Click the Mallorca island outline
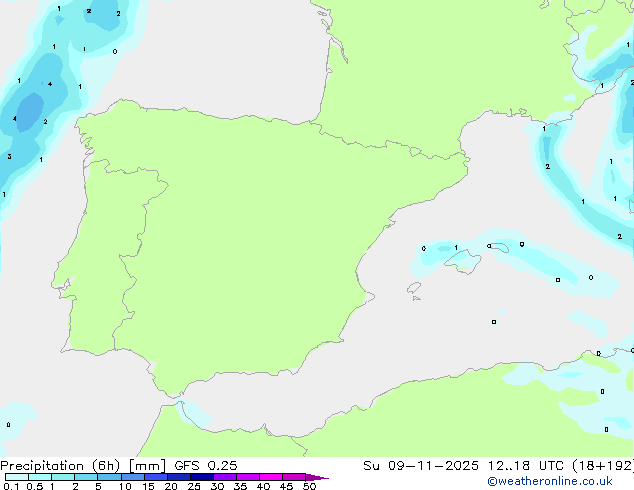 tap(463, 262)
